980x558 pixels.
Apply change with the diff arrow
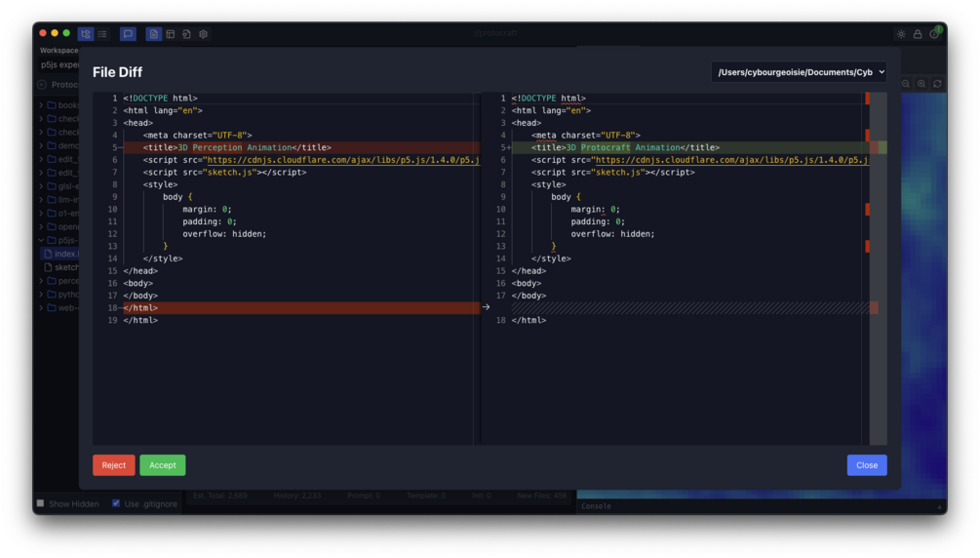coord(486,307)
